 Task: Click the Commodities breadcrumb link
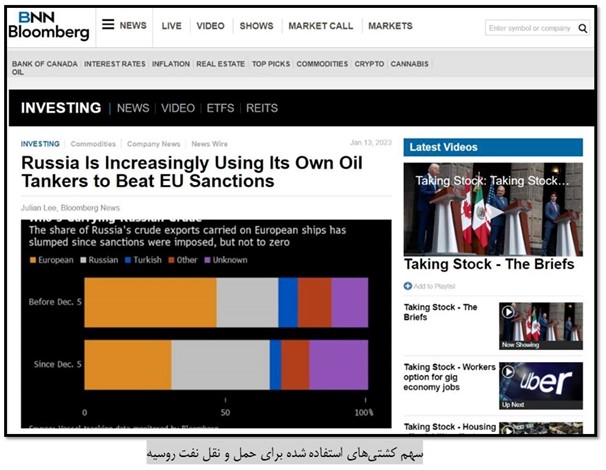pyautogui.click(x=93, y=144)
